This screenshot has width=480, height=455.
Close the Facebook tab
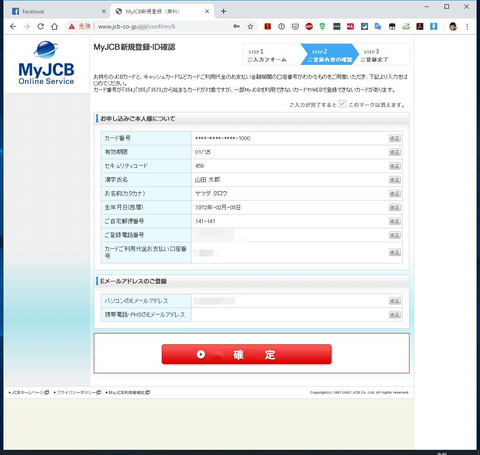tap(104, 11)
